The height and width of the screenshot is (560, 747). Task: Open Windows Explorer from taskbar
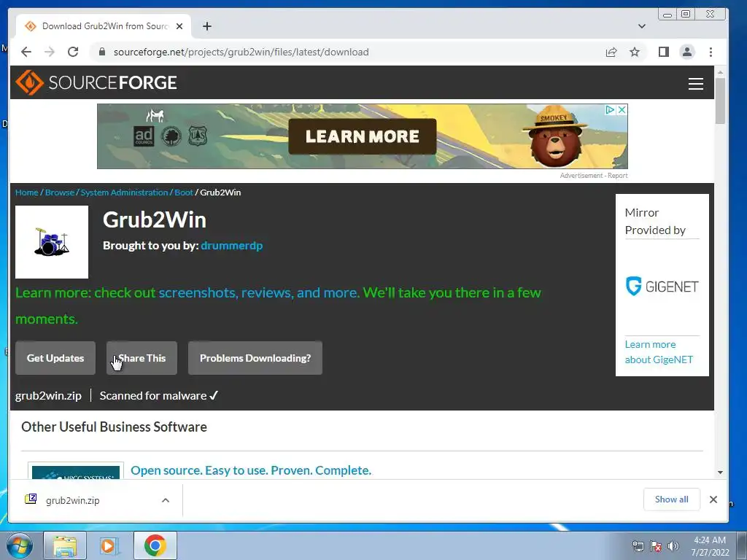click(65, 545)
